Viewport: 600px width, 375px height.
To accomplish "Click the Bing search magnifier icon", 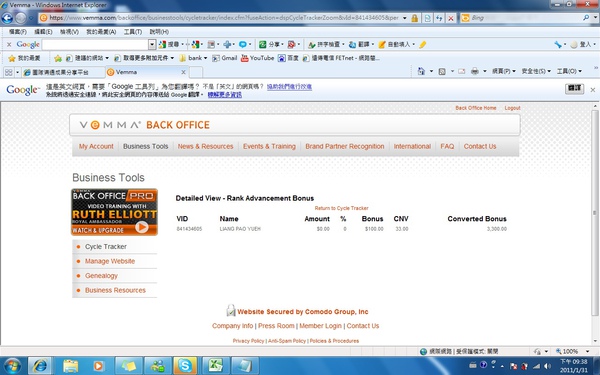I will (x=586, y=18).
